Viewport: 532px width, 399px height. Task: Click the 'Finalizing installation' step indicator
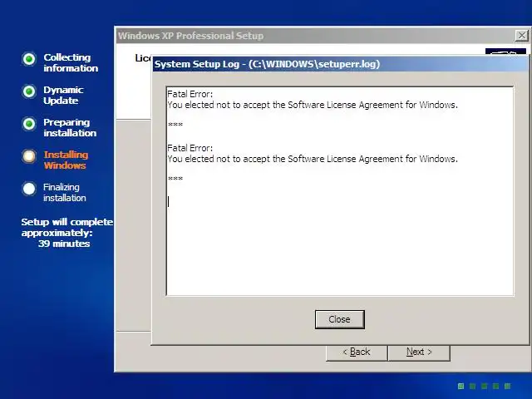click(29, 189)
